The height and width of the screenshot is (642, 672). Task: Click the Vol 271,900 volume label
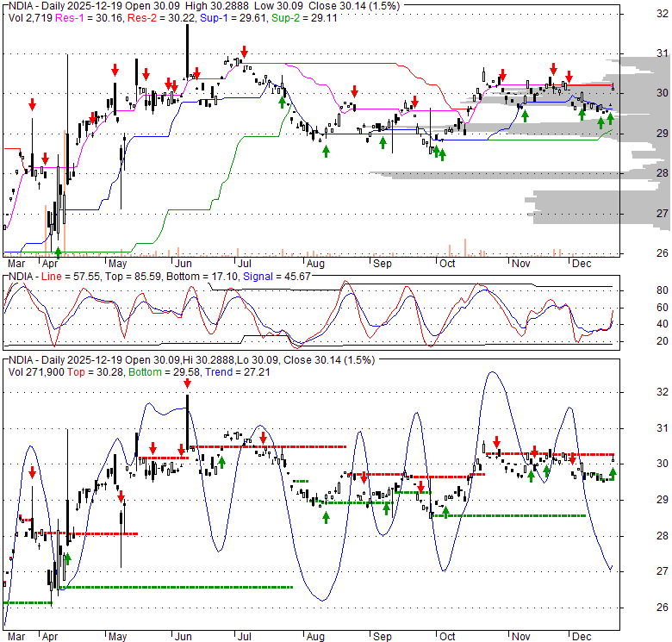point(36,374)
